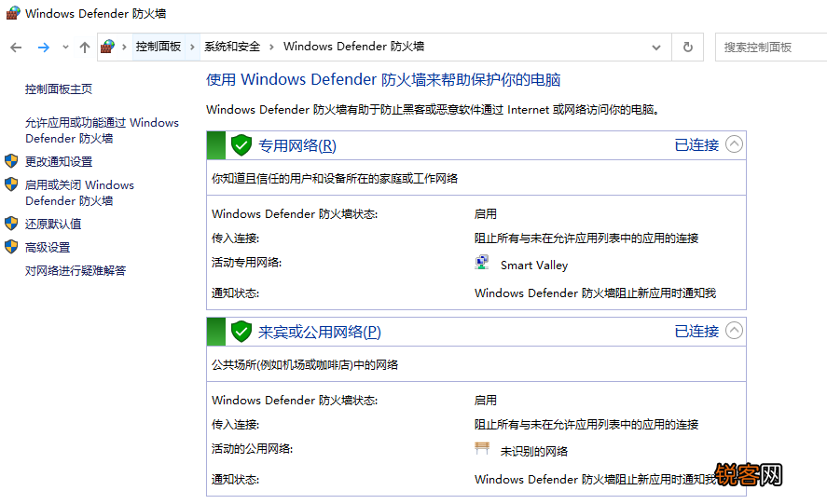Expand chevron after 系统和安全 breadcrumb
The width and height of the screenshot is (827, 504).
coord(271,47)
